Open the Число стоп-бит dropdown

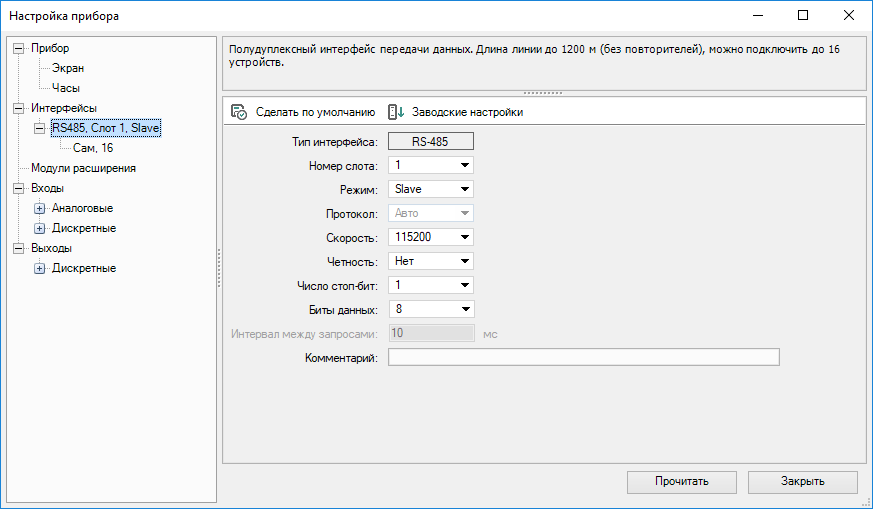(465, 285)
